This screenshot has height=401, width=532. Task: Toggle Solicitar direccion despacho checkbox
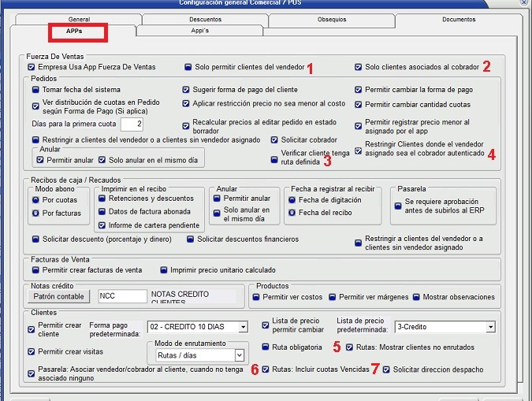pyautogui.click(x=386, y=369)
